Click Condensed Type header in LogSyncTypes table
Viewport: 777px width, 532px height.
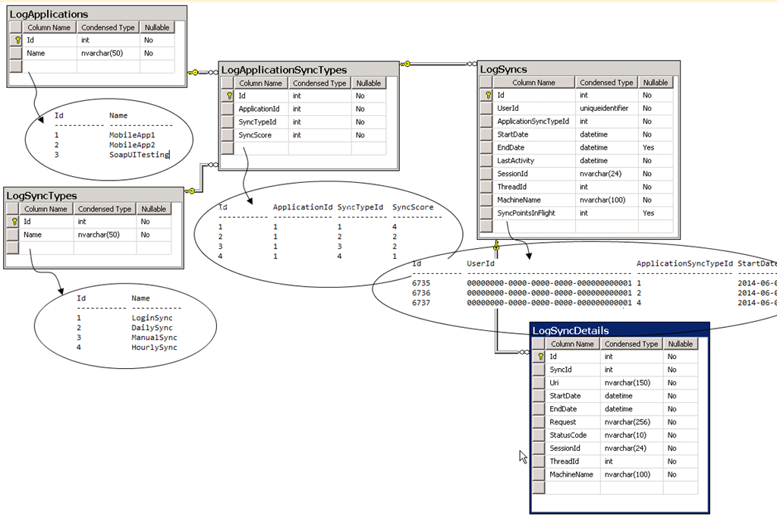[x=105, y=209]
